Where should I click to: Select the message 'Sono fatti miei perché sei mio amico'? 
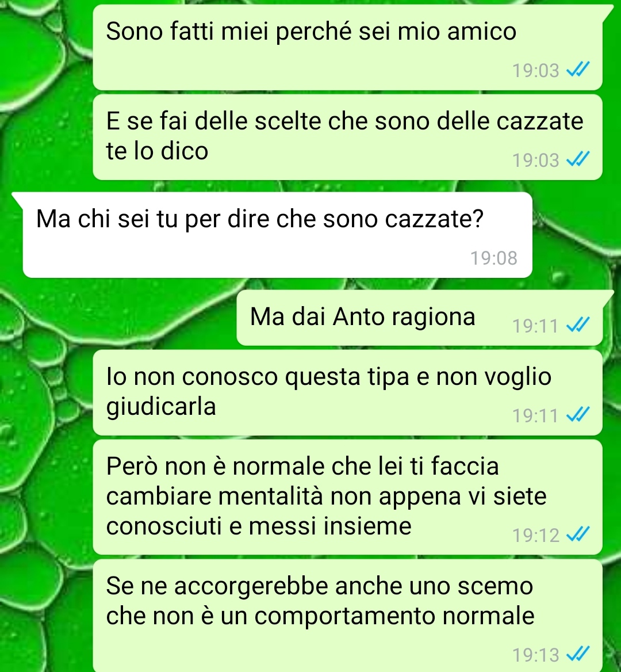tap(348, 48)
